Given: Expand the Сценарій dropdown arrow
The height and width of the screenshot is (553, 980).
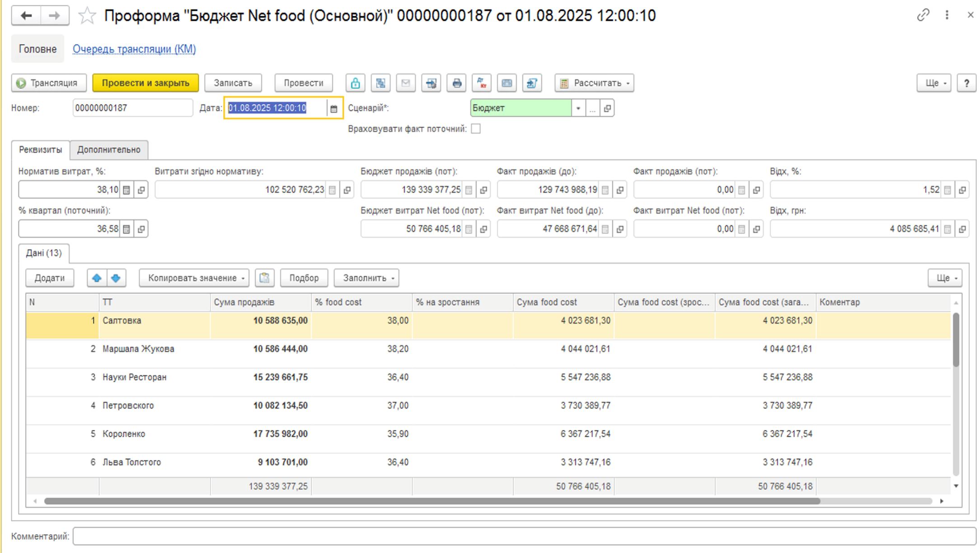Looking at the screenshot, I should (578, 108).
